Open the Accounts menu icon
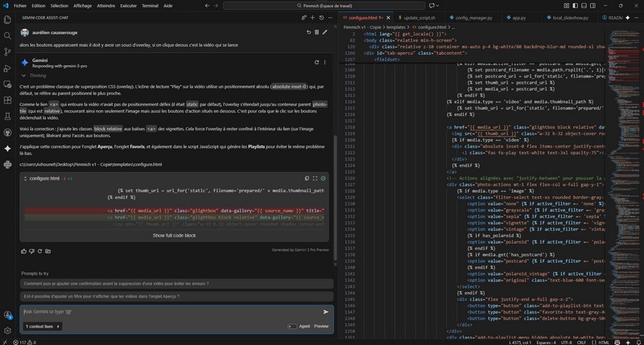This screenshot has height=345, width=644. 7,314
